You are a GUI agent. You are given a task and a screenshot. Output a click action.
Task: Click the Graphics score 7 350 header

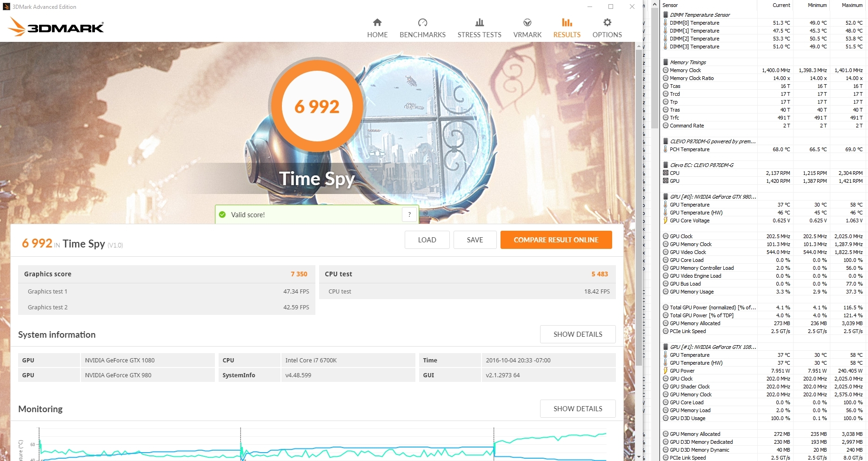click(x=167, y=274)
